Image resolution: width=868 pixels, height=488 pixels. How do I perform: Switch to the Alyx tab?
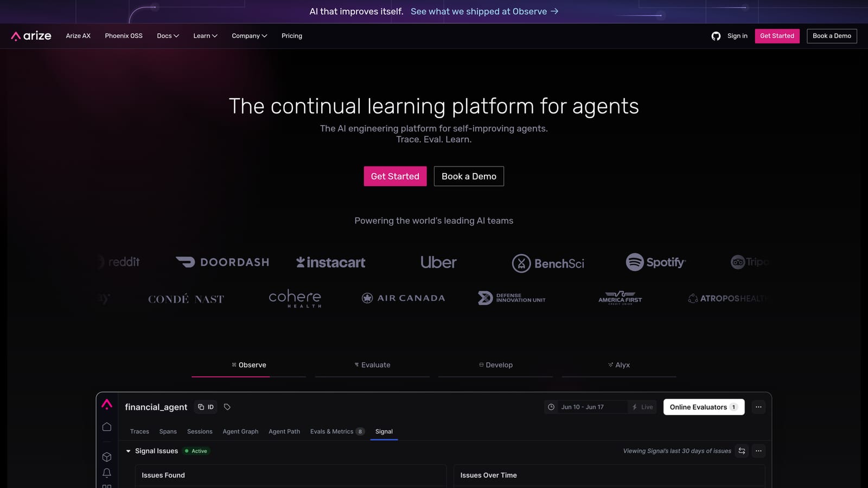tap(619, 365)
